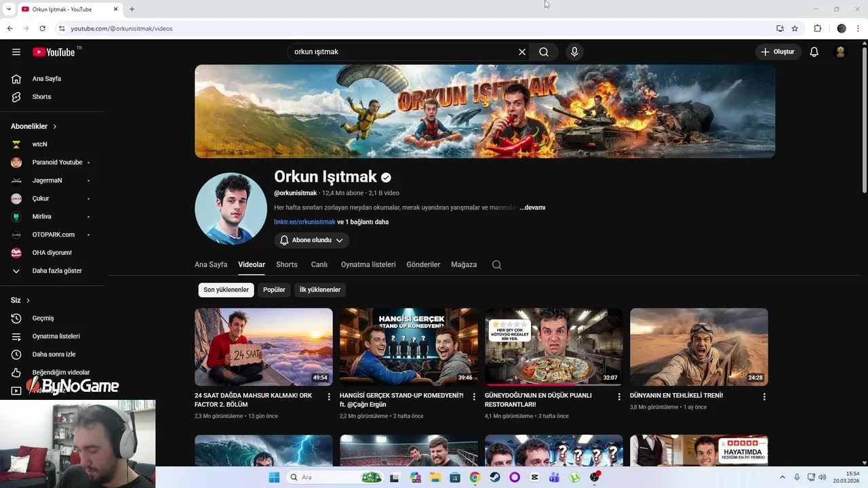Switch to the Oynatma listeleri channel tab
The height and width of the screenshot is (488, 868).
coord(368,265)
